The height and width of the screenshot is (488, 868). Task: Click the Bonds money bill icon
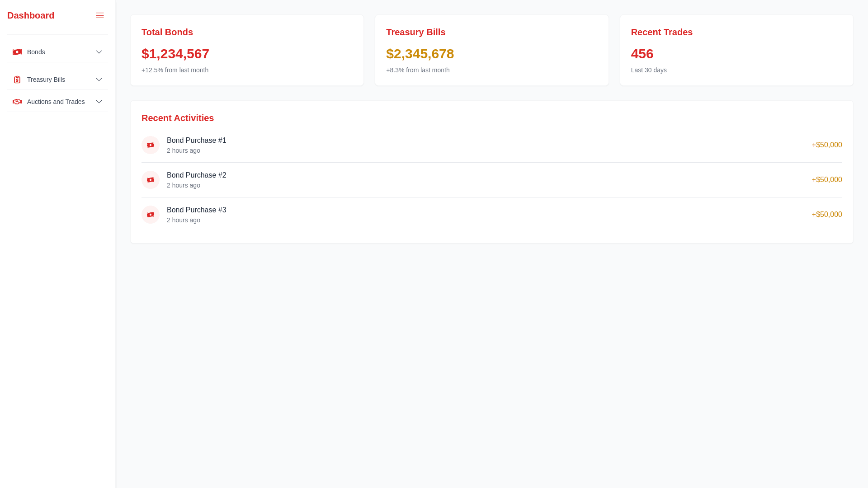tap(17, 52)
